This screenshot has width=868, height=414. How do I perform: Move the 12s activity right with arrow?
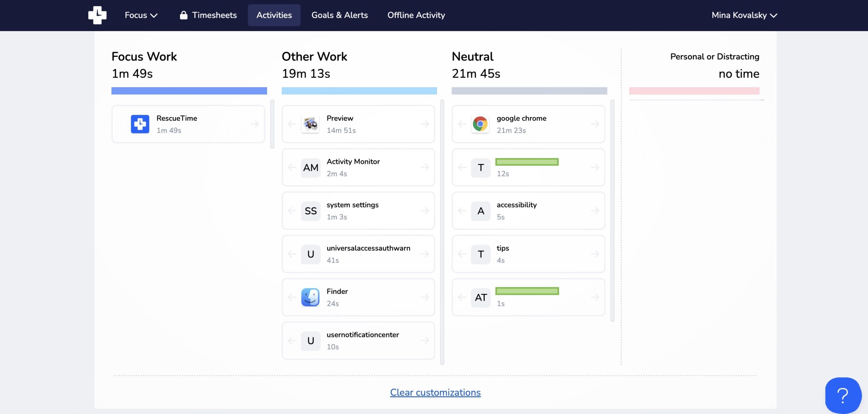[595, 167]
